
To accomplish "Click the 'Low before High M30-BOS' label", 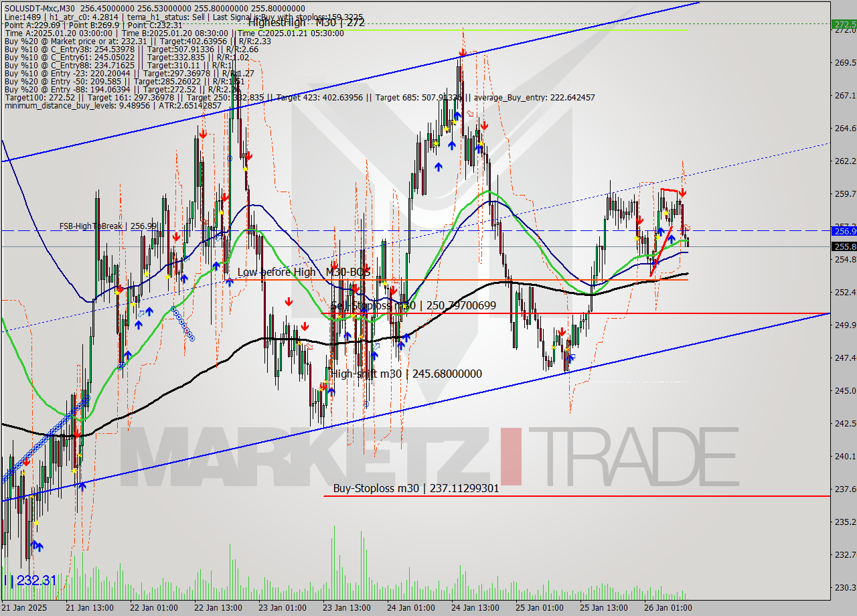I will (304, 272).
